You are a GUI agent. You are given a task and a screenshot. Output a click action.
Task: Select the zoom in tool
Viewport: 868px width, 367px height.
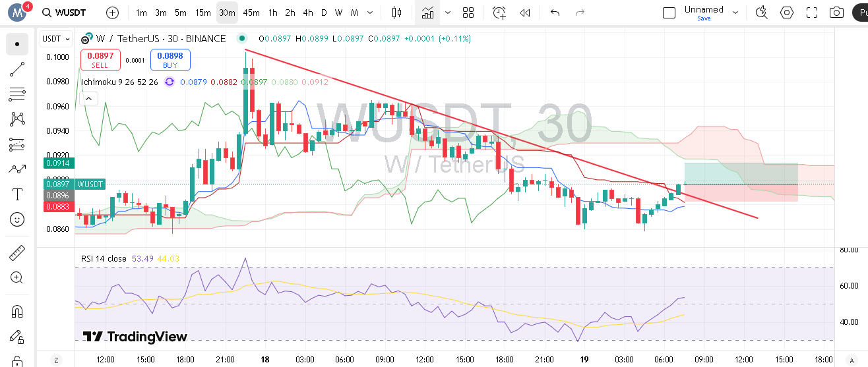[17, 278]
